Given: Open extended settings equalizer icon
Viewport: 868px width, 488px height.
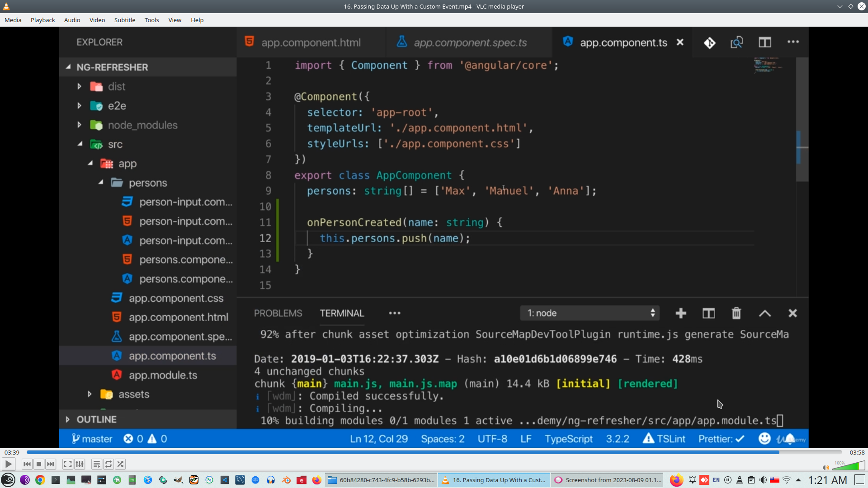Looking at the screenshot, I should coord(80,464).
